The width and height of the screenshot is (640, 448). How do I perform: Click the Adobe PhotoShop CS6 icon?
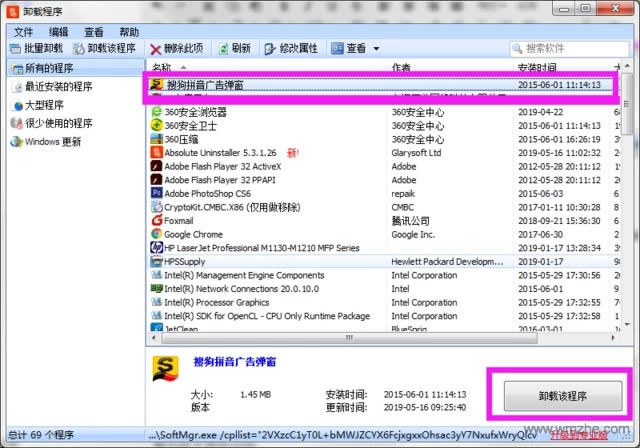pyautogui.click(x=157, y=193)
